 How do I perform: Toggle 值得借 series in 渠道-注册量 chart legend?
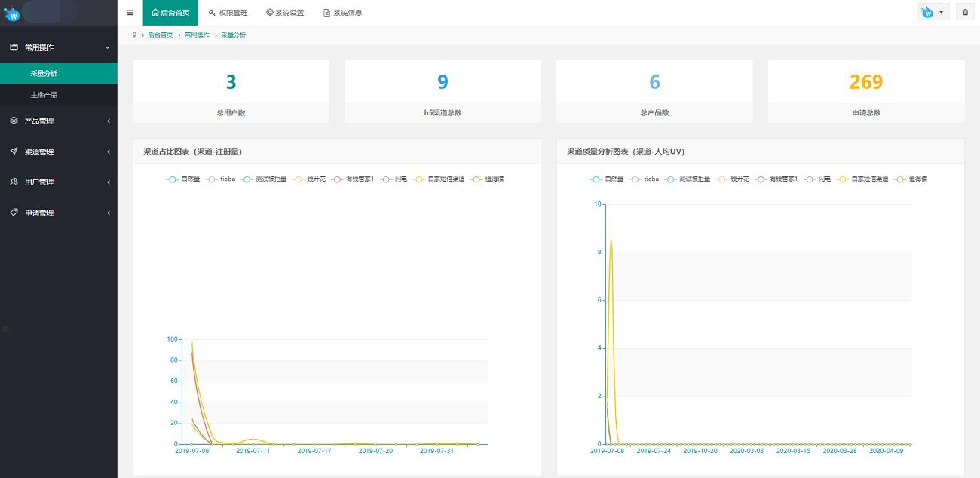pos(487,179)
